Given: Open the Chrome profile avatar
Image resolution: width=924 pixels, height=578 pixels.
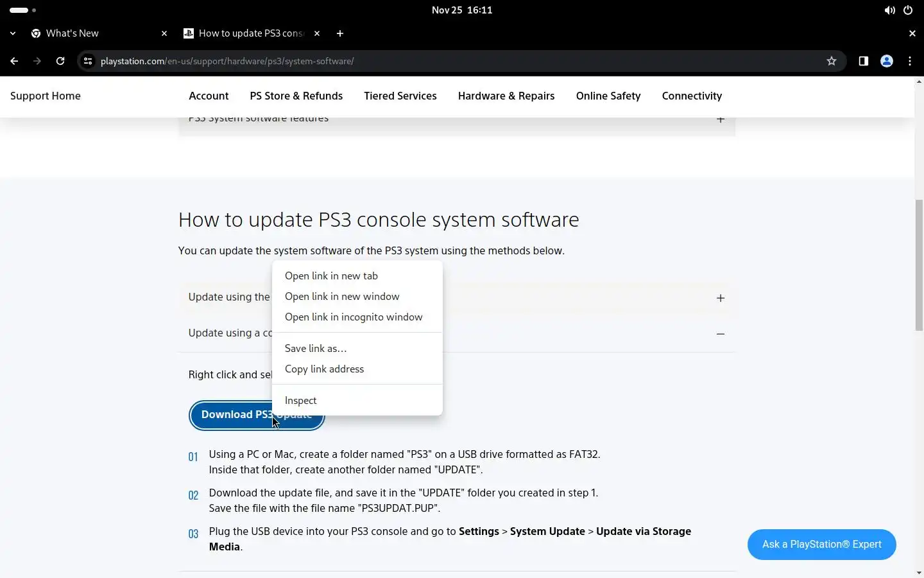Looking at the screenshot, I should click(887, 61).
